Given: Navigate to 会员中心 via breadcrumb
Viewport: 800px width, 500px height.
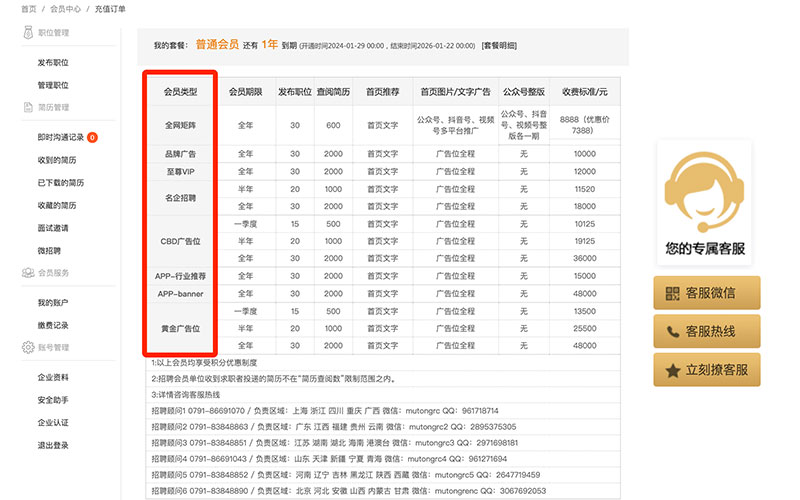Looking at the screenshot, I should pyautogui.click(x=65, y=9).
